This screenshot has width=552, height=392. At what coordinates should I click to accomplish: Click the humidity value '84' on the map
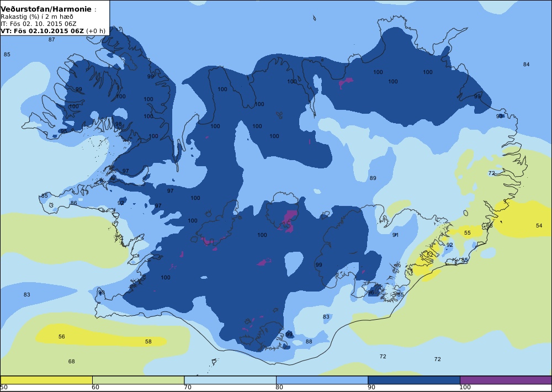tap(526, 65)
